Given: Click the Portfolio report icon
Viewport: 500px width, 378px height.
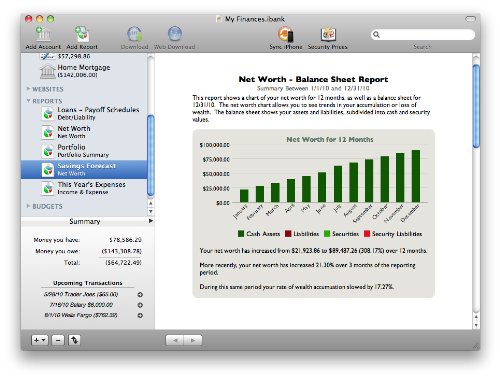Looking at the screenshot, I should 48,151.
